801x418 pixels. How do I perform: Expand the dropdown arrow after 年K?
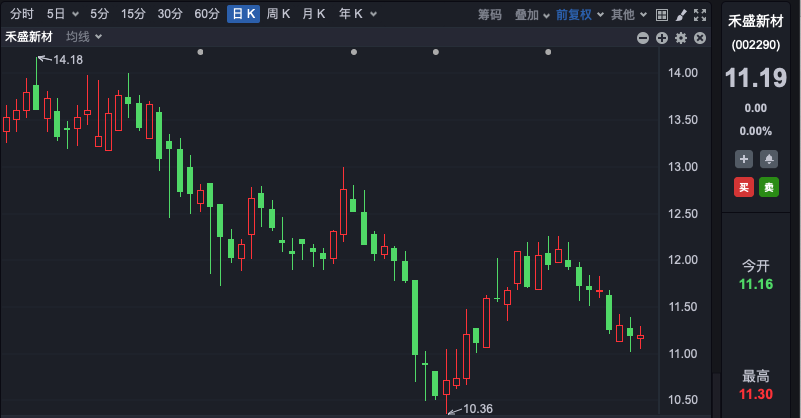[x=373, y=14]
